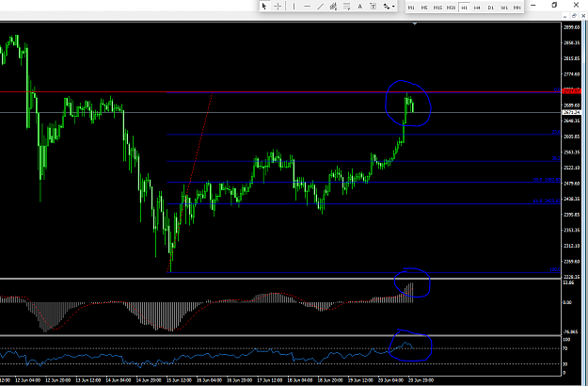This screenshot has height=386, width=588.
Task: Click the 50.0 Fibonacci level label
Action: click(x=547, y=180)
